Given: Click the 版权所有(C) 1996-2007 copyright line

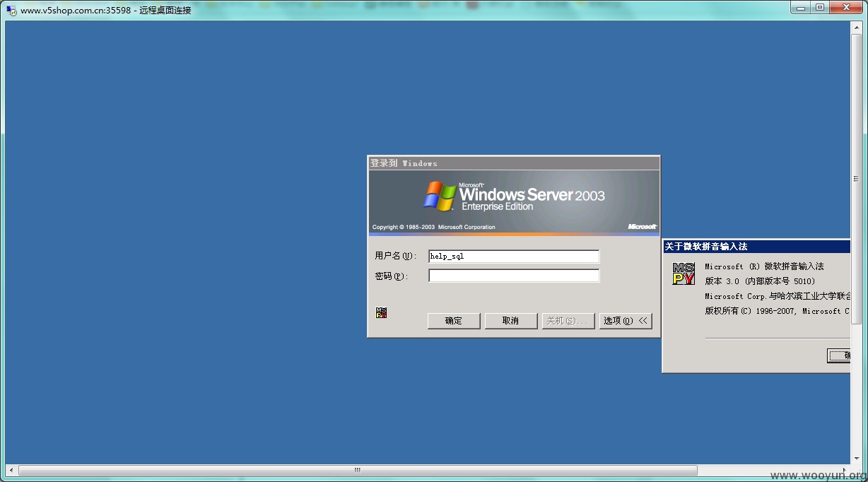Looking at the screenshot, I should tap(778, 311).
